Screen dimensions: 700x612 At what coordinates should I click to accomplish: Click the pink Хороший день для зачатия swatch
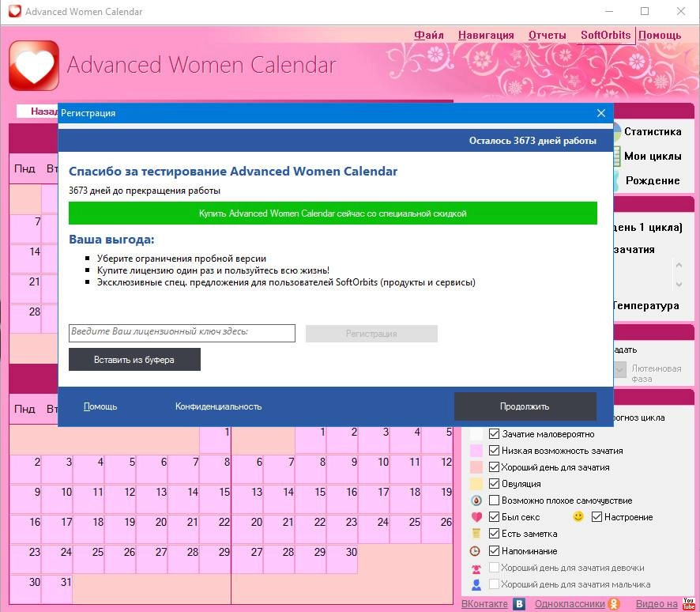[x=476, y=467]
